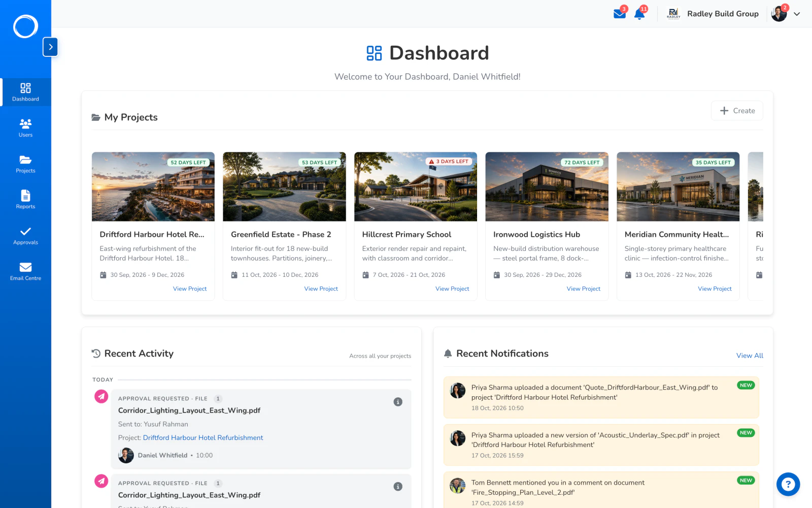
Task: Click Hillcrest Primary School project title
Action: [x=407, y=235]
